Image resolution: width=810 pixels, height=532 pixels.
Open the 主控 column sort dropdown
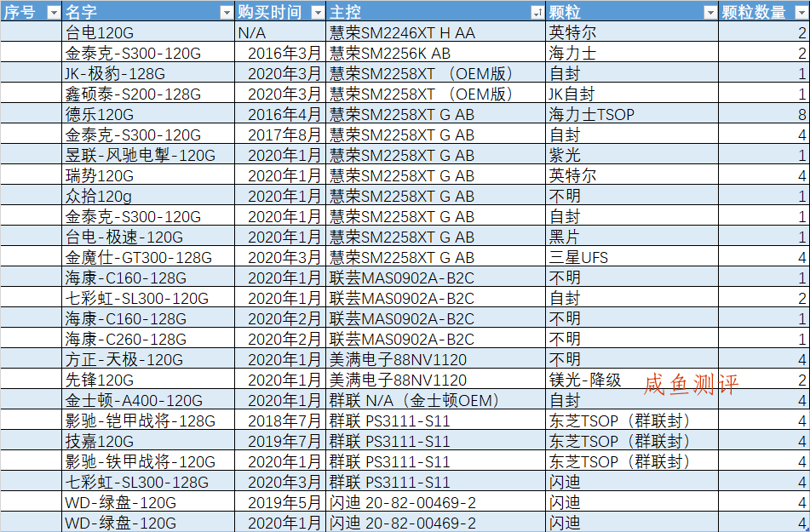click(x=537, y=13)
